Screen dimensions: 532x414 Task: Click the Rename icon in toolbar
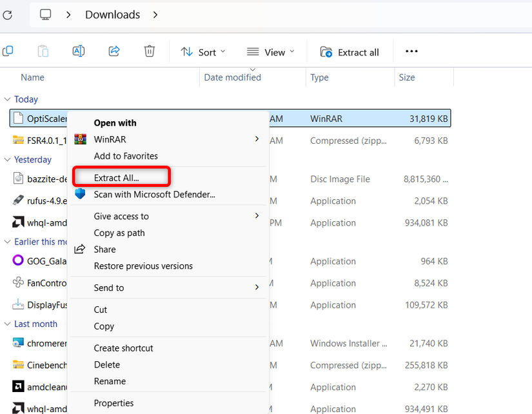click(79, 52)
